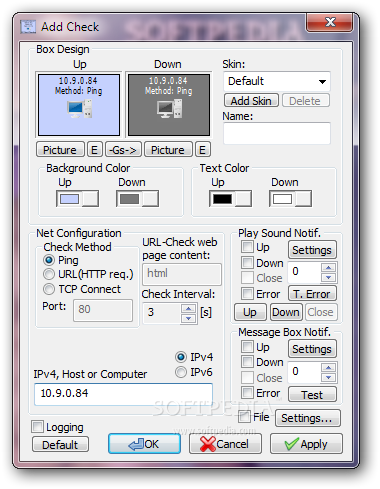Enable Play Sound Notif. Error checkbox

247,293
